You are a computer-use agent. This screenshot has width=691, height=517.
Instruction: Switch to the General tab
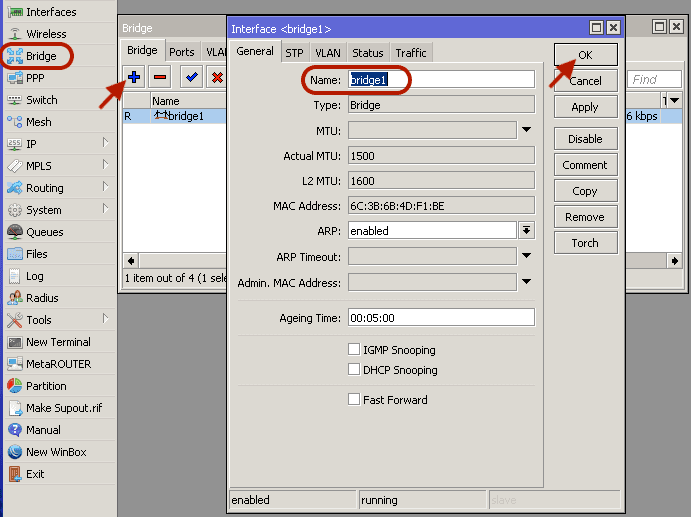[255, 52]
